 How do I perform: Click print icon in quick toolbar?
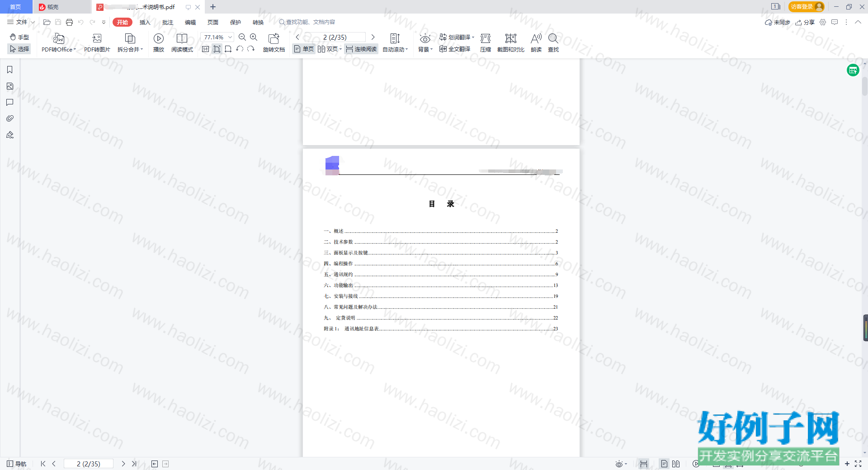[69, 22]
